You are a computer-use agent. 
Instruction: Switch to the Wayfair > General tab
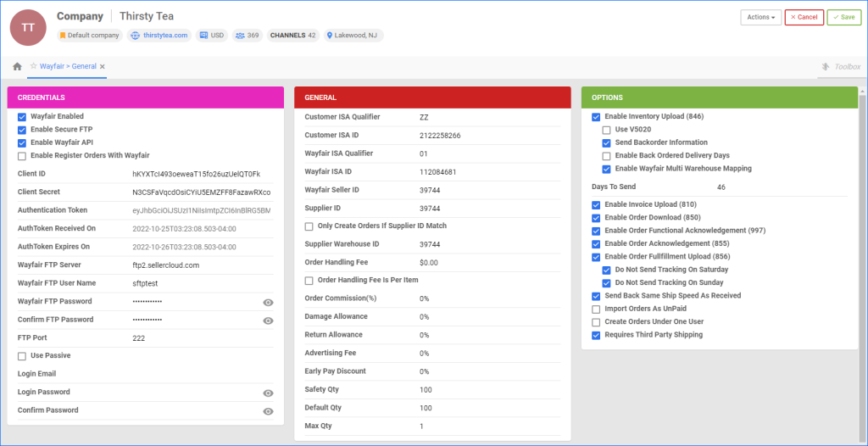(x=68, y=66)
